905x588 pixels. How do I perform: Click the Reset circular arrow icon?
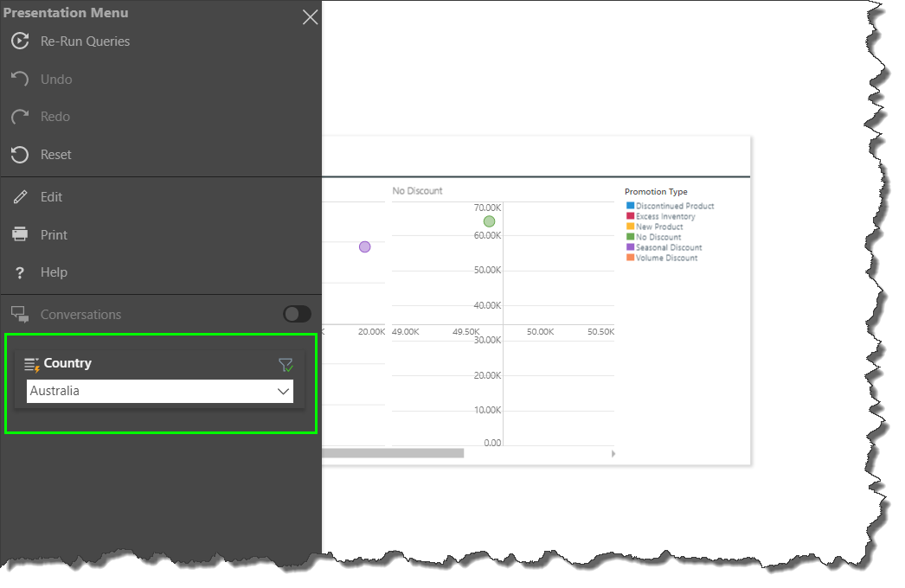click(x=19, y=155)
